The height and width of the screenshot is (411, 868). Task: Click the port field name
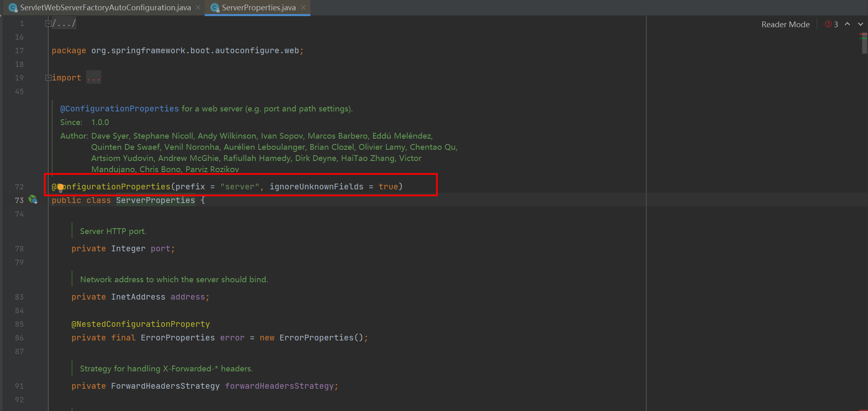point(161,248)
